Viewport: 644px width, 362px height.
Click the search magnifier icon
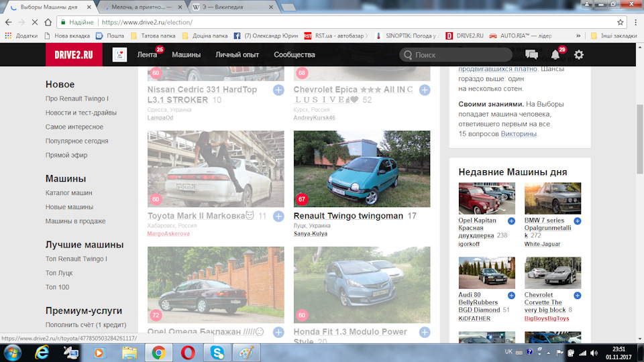[407, 55]
